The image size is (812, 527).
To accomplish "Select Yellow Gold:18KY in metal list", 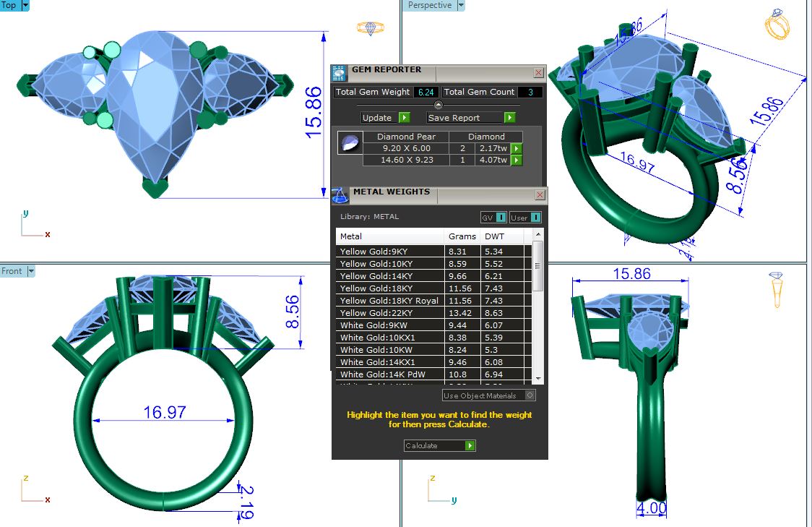I will tap(368, 288).
